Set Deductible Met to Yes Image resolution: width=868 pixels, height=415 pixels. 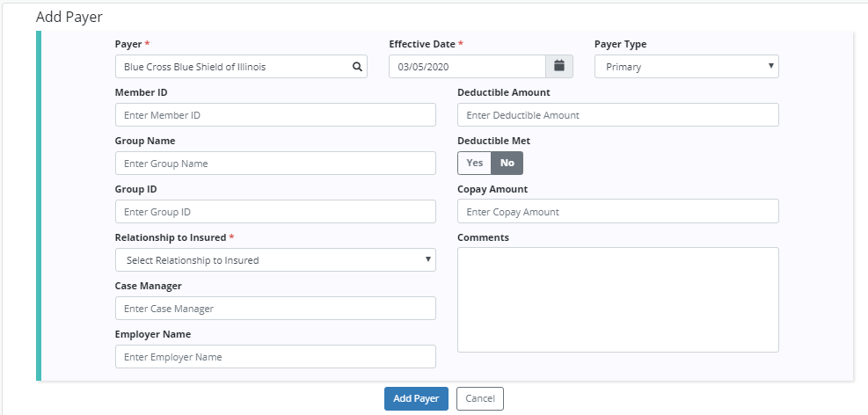pos(474,163)
